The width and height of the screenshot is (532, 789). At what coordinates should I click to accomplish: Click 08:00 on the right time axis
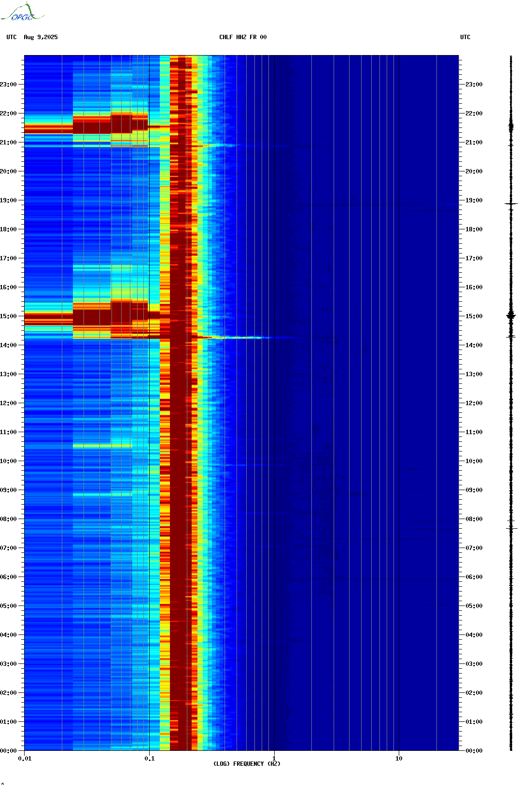point(474,519)
